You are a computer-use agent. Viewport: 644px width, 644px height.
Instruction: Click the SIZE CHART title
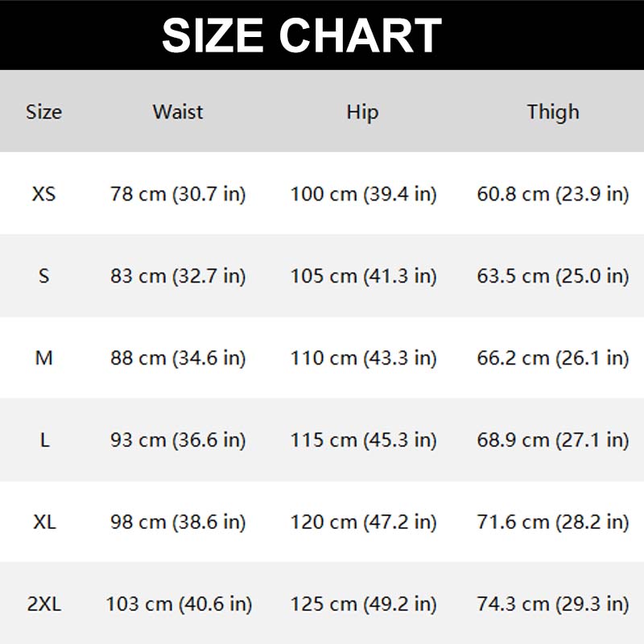pos(301,35)
